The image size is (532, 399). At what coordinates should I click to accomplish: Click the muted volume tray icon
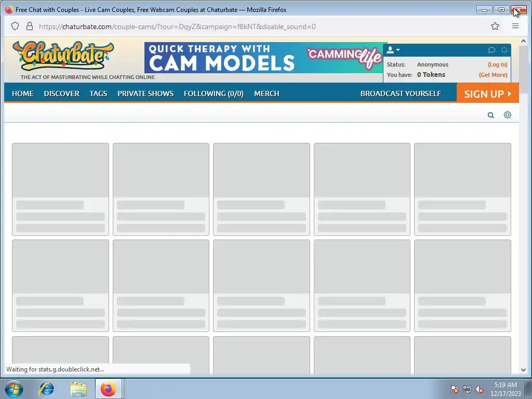480,389
